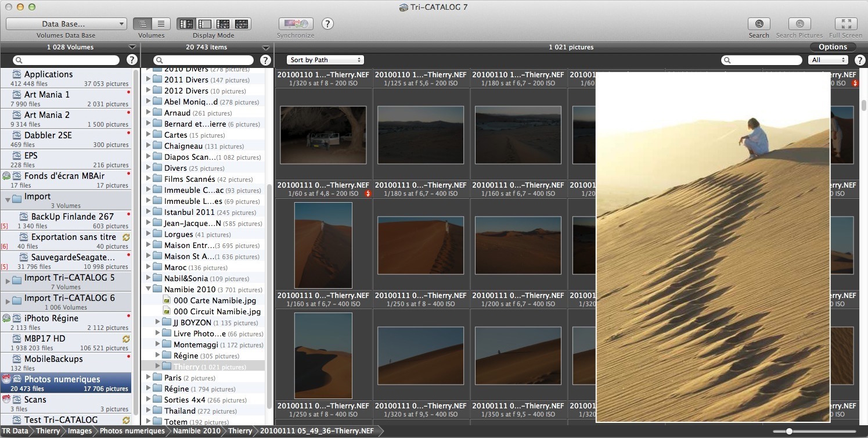
Task: Click the Full Screen toolbar button
Action: click(x=846, y=24)
